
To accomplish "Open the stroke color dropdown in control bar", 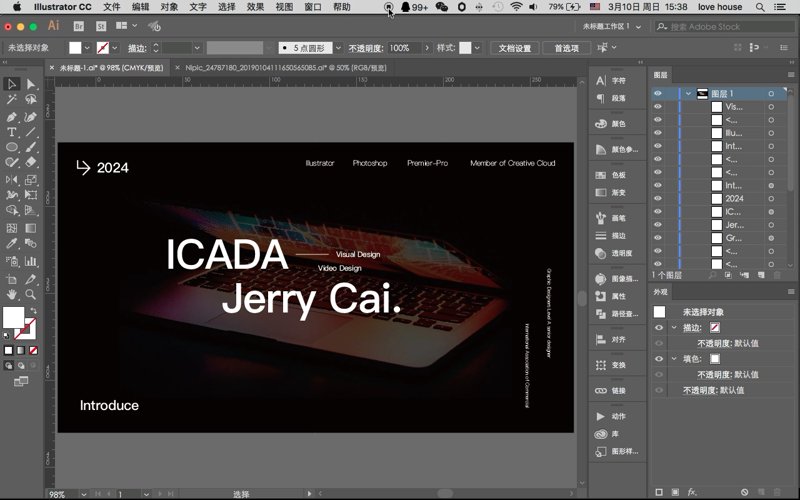I will (115, 48).
